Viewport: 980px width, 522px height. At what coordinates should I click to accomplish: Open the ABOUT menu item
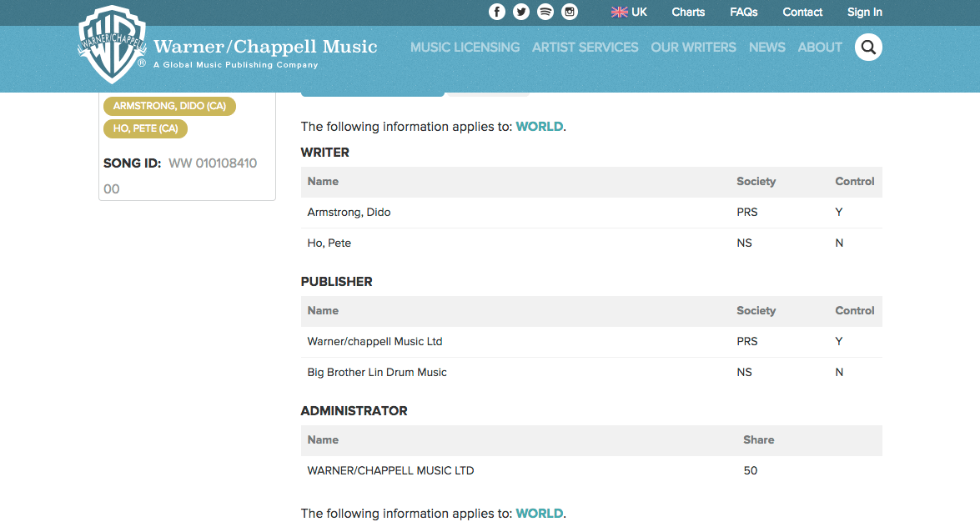click(x=820, y=47)
